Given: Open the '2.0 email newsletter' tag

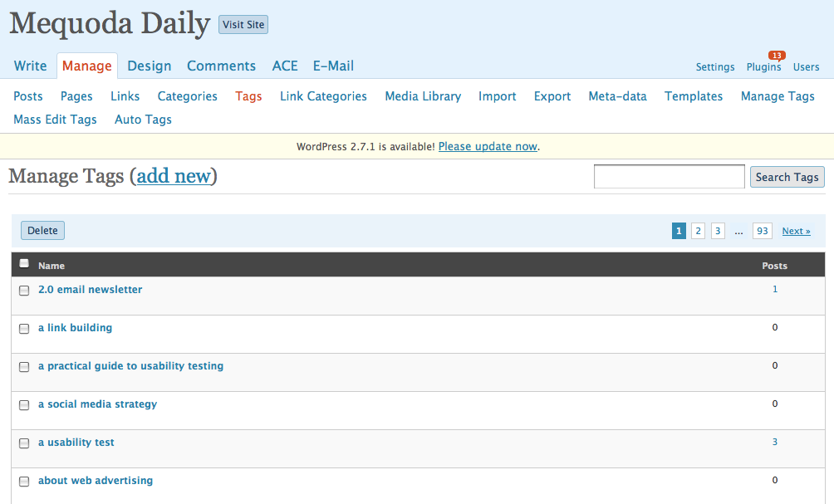Looking at the screenshot, I should coord(91,289).
